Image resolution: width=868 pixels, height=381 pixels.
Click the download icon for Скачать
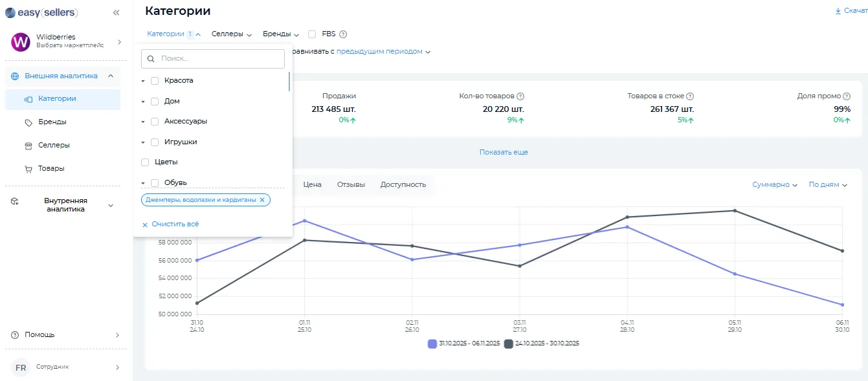(x=838, y=11)
